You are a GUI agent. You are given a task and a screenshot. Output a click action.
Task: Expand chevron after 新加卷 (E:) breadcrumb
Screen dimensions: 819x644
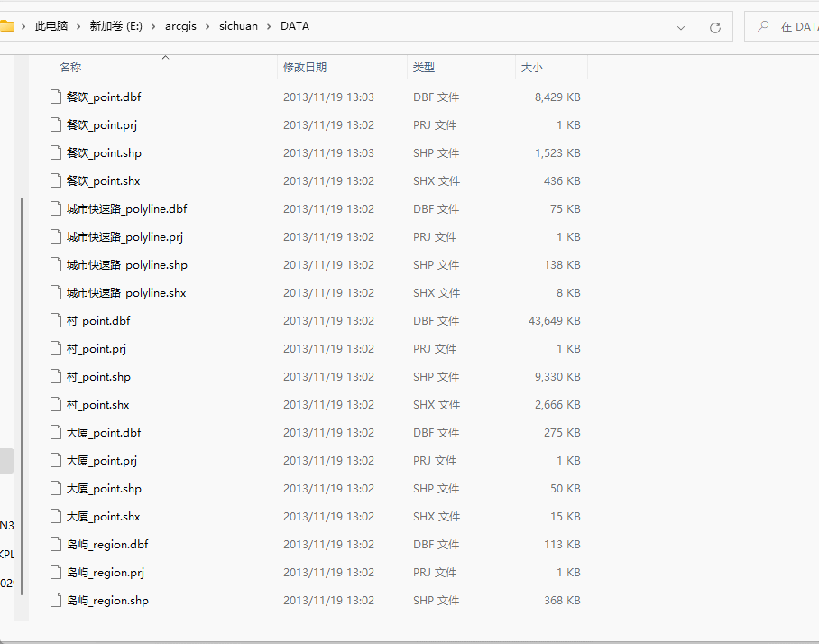click(x=153, y=26)
